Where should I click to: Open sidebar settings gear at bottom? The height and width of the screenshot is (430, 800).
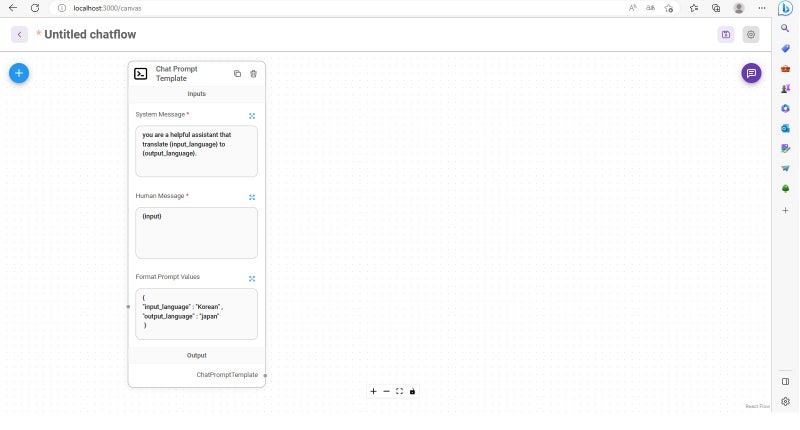click(x=785, y=401)
